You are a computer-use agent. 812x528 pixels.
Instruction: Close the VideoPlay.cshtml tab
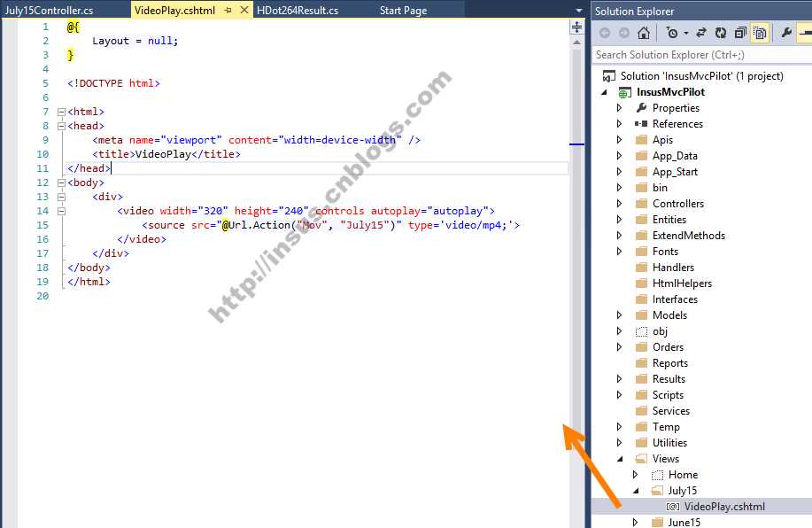click(244, 10)
